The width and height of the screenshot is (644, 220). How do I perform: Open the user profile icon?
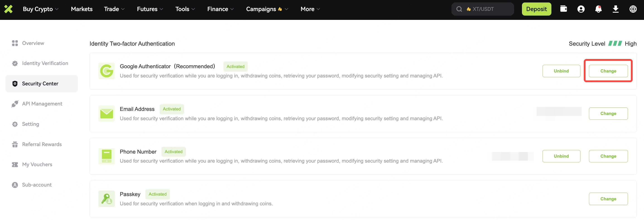[581, 9]
